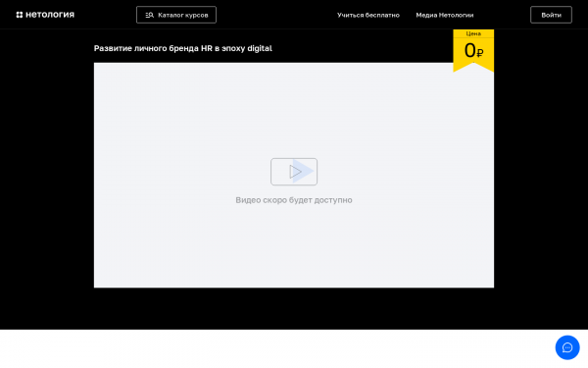Play the video placeholder icon
Viewport: 588px width, 368px height.
(x=294, y=172)
